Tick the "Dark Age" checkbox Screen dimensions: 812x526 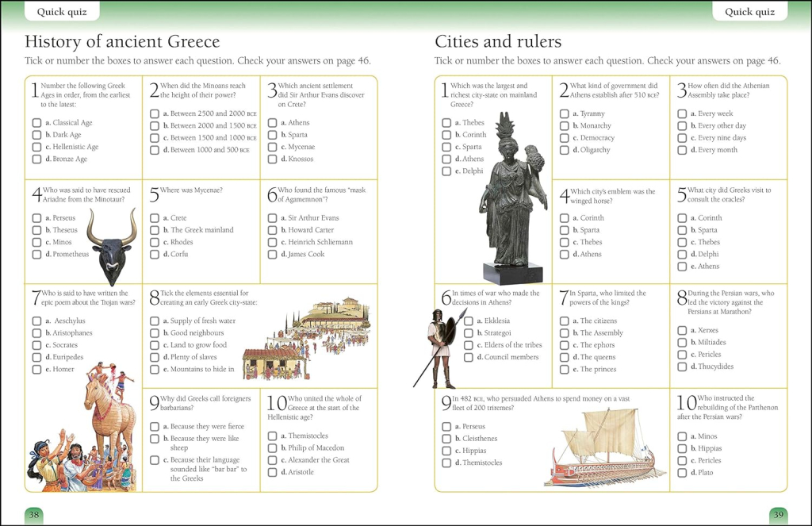(36, 135)
